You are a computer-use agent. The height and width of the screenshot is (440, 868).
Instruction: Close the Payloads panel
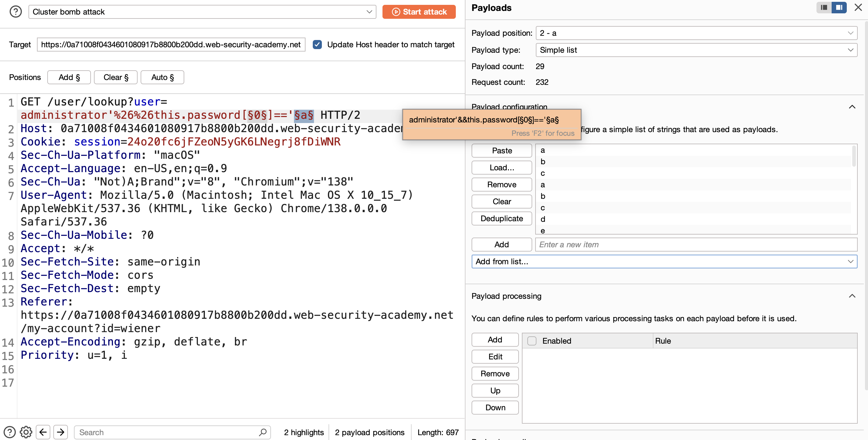click(858, 7)
